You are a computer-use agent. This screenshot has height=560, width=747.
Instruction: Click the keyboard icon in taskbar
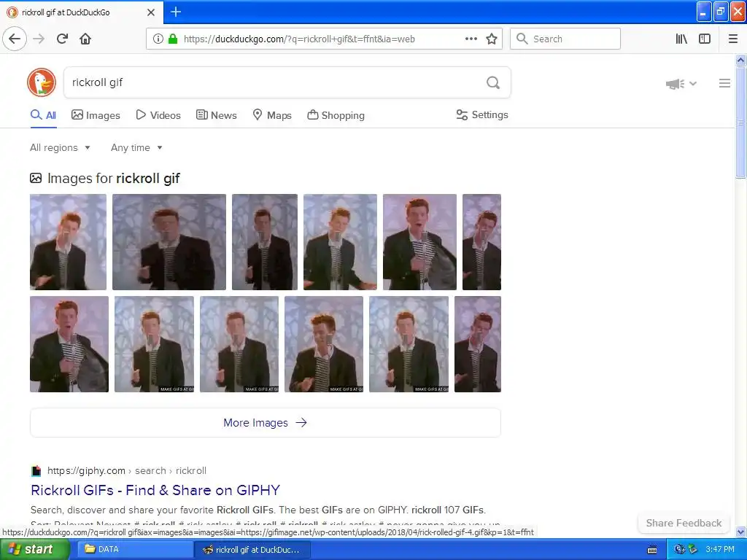coord(652,550)
